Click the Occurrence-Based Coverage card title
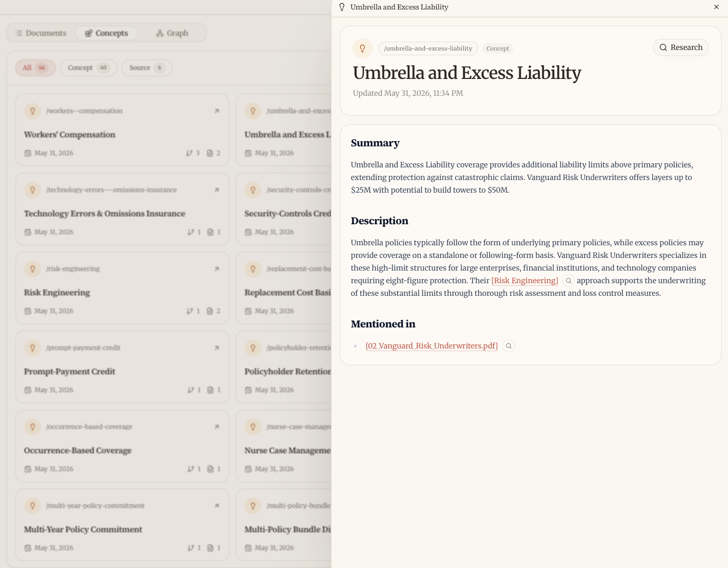Screen dimensions: 728x568 point(77,451)
